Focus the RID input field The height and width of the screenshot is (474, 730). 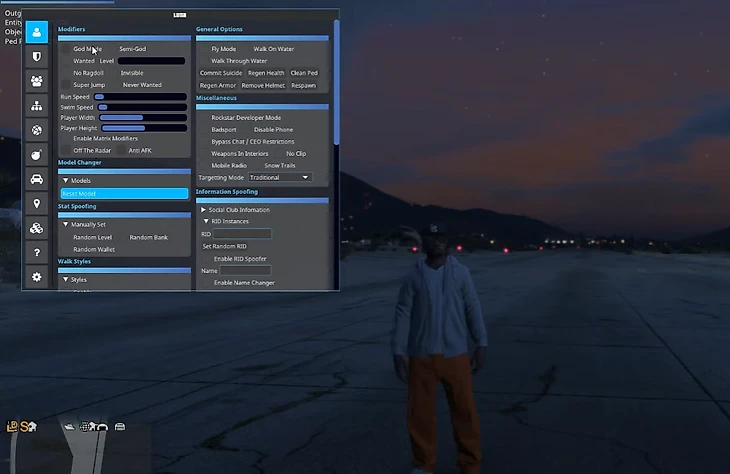[242, 234]
